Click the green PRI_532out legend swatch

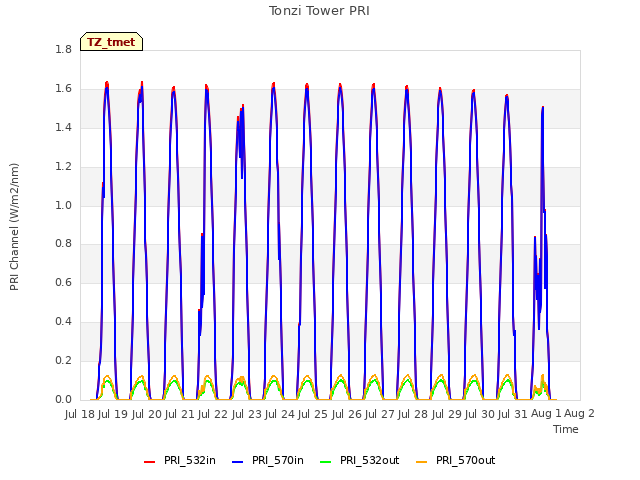pos(326,462)
